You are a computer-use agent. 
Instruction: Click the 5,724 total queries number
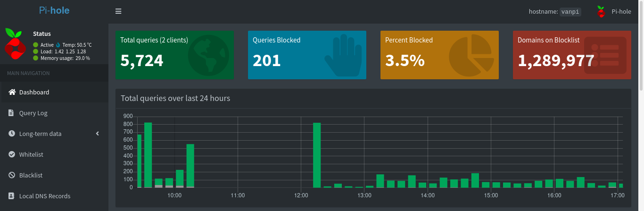coord(142,60)
